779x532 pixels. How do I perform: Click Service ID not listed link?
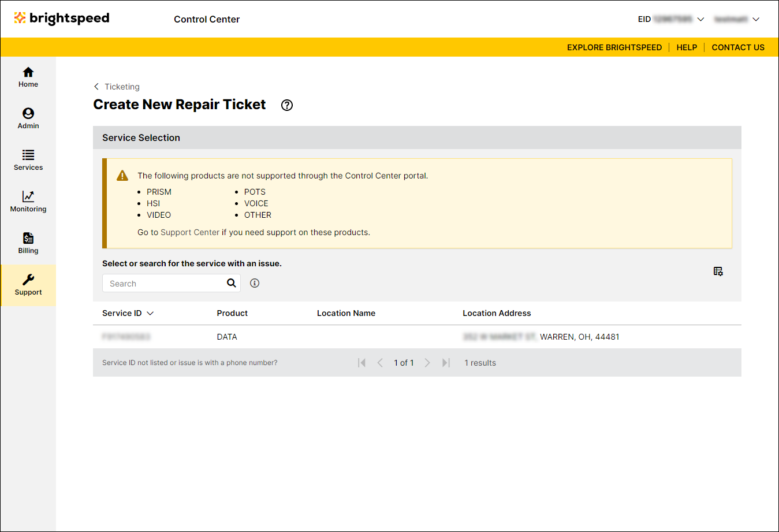[x=190, y=363]
